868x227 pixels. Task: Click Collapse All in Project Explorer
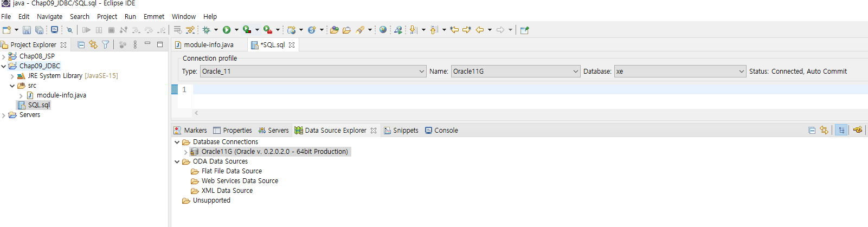(x=81, y=45)
